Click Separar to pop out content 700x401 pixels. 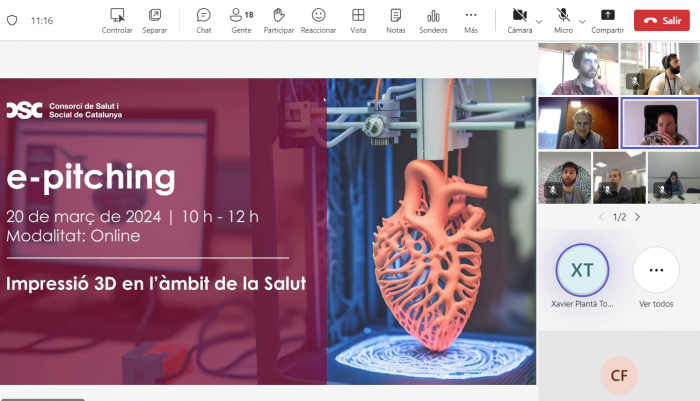[155, 19]
